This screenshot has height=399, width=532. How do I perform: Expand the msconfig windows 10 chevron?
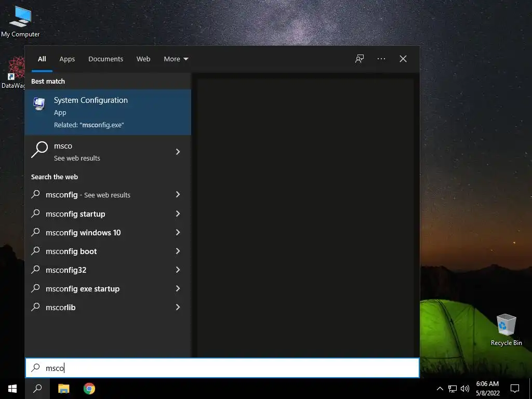pos(178,232)
